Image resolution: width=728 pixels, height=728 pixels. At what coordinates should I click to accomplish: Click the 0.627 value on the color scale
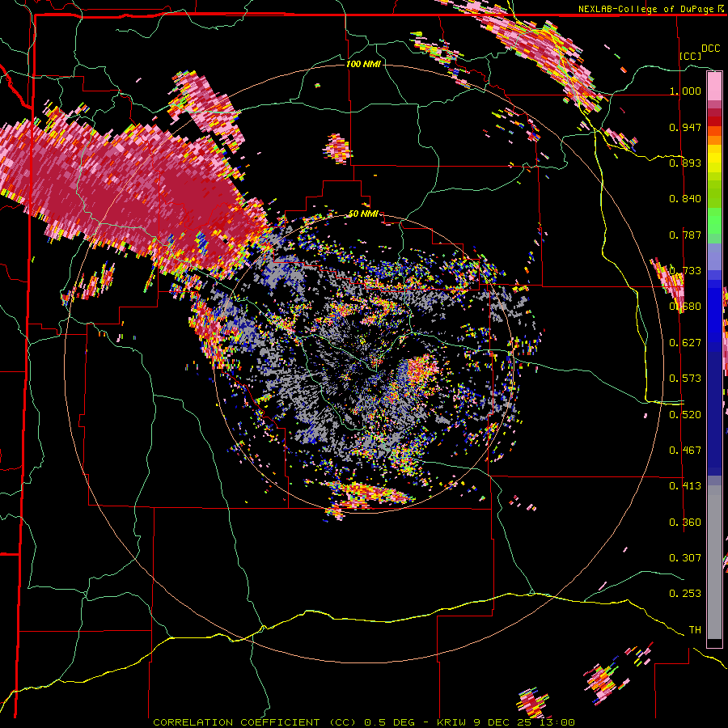[x=685, y=343]
